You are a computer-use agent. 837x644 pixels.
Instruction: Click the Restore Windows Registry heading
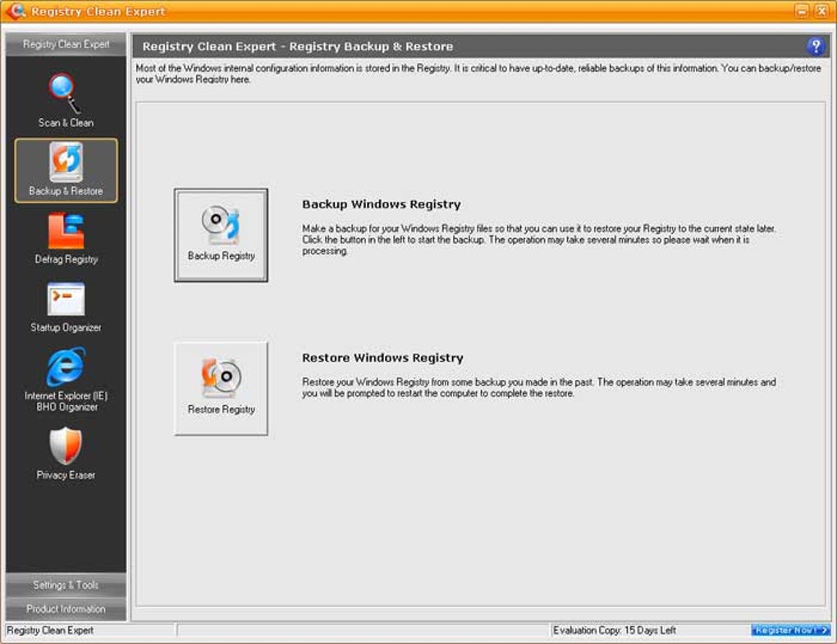pyautogui.click(x=382, y=358)
